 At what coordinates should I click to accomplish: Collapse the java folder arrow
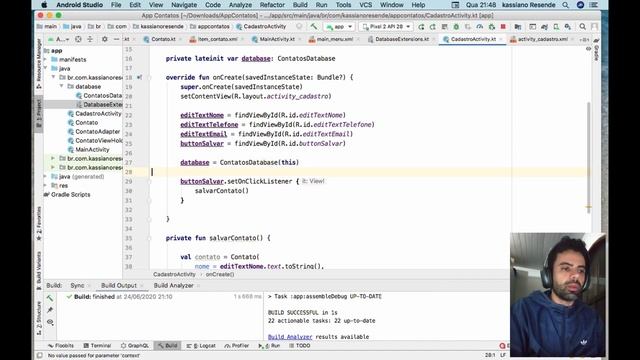coord(46,69)
